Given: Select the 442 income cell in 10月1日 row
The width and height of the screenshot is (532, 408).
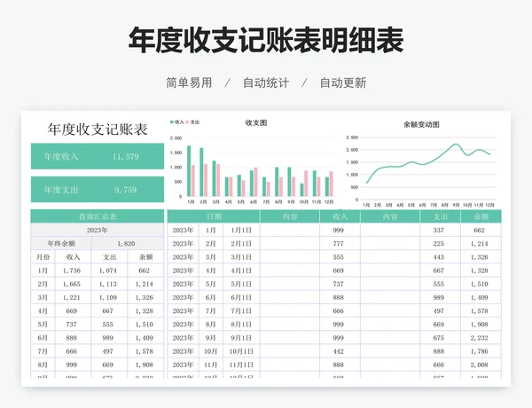Looking at the screenshot, I should point(340,351).
